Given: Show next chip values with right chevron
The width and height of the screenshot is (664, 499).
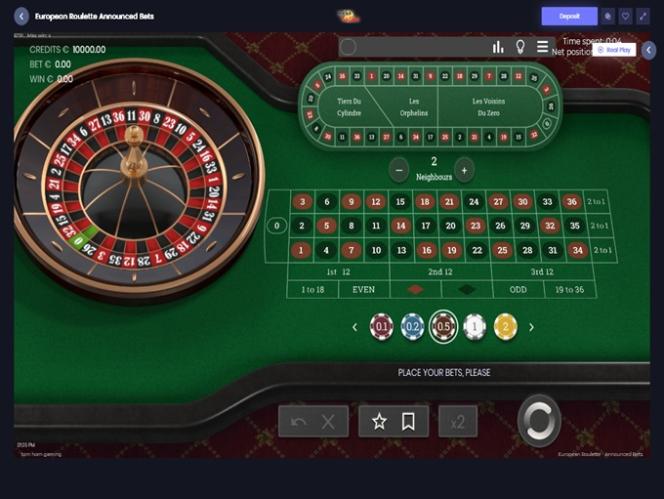Looking at the screenshot, I should (x=531, y=327).
